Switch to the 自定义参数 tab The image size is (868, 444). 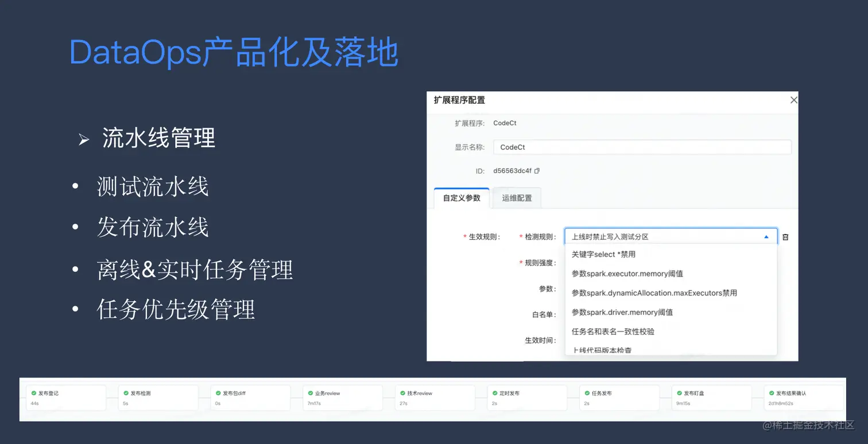point(462,198)
